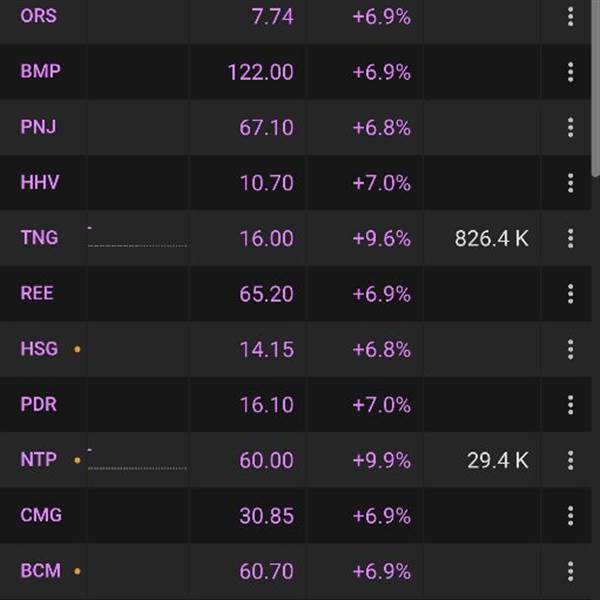Click the HSG stock symbol
The width and height of the screenshot is (600, 600).
[x=39, y=349]
